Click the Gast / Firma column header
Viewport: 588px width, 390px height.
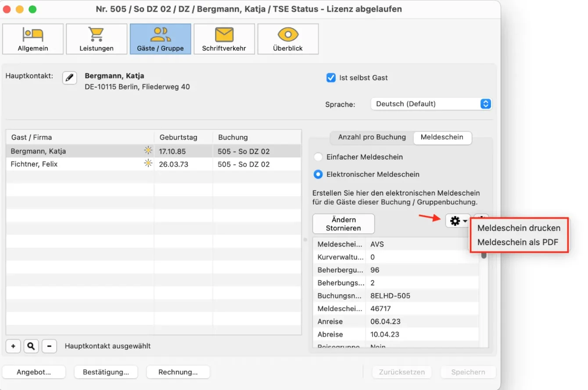pyautogui.click(x=80, y=137)
